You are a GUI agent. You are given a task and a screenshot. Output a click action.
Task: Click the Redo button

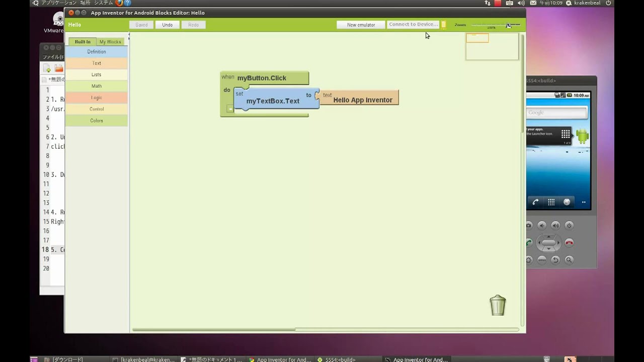193,25
